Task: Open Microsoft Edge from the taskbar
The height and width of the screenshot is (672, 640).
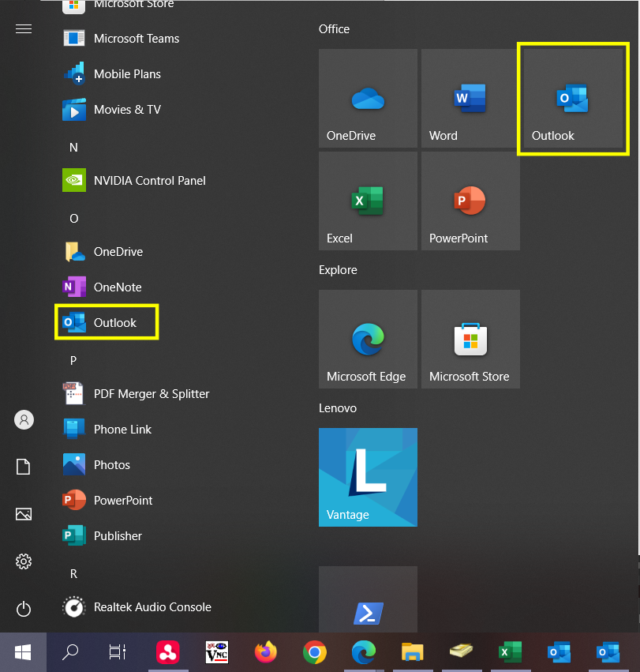Action: pos(364,652)
